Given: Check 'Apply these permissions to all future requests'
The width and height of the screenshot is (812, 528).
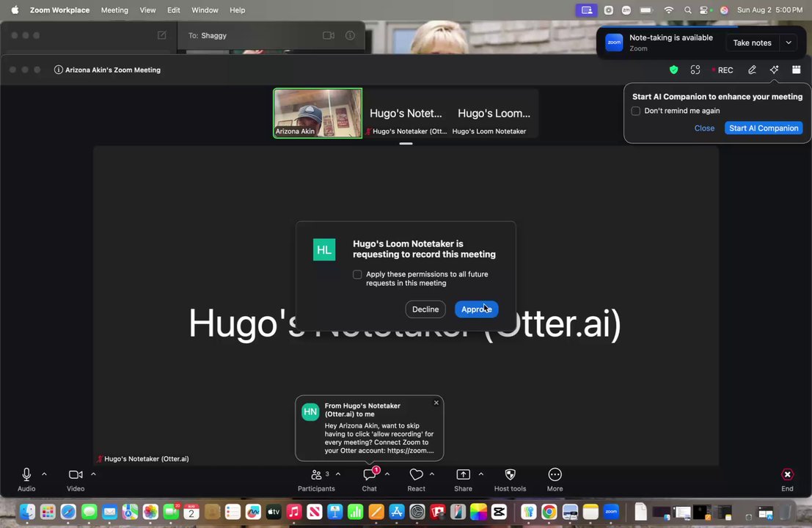Looking at the screenshot, I should click(357, 274).
